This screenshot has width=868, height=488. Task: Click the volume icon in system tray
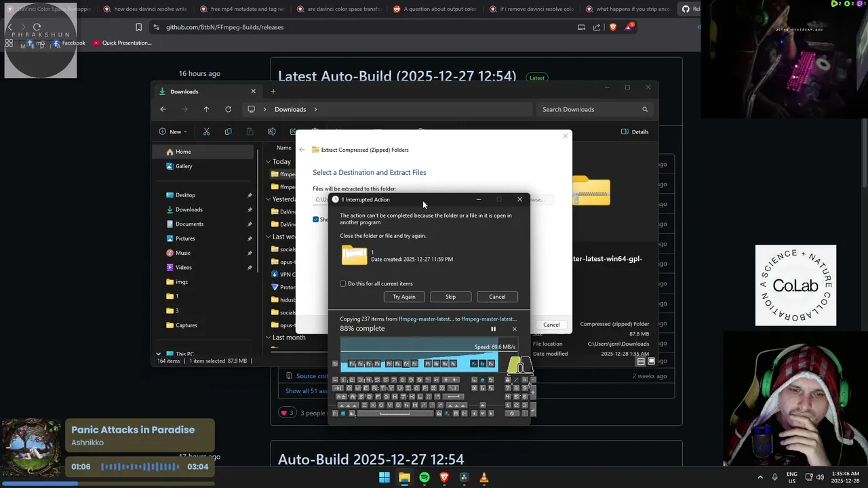820,477
